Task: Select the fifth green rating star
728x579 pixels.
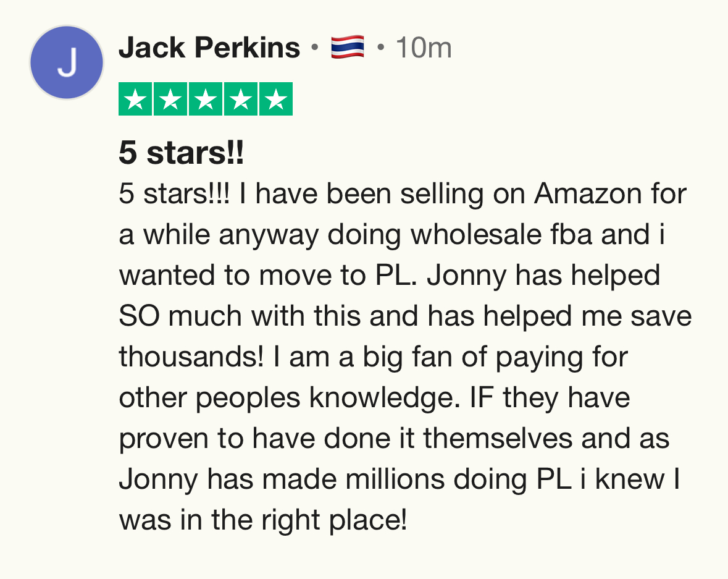Action: (276, 98)
